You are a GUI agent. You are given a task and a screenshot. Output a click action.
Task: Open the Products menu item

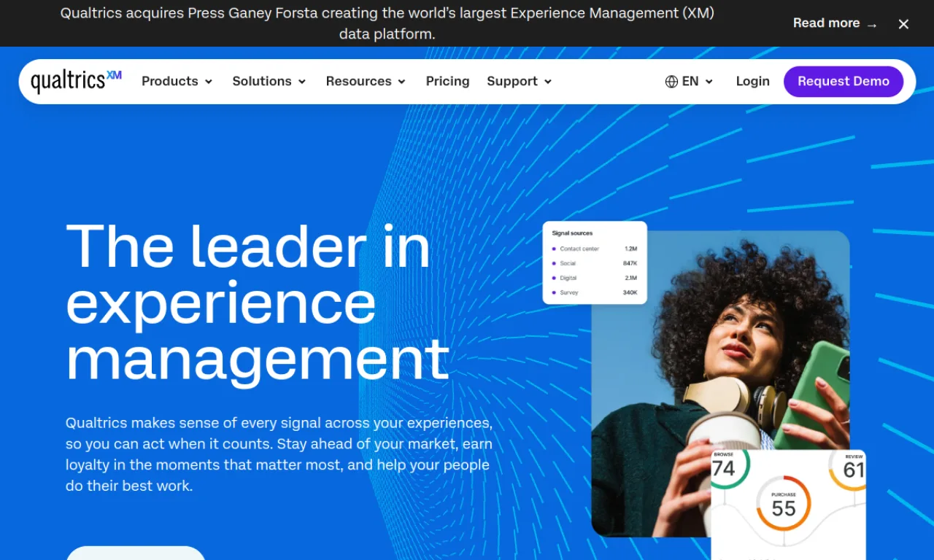(177, 82)
